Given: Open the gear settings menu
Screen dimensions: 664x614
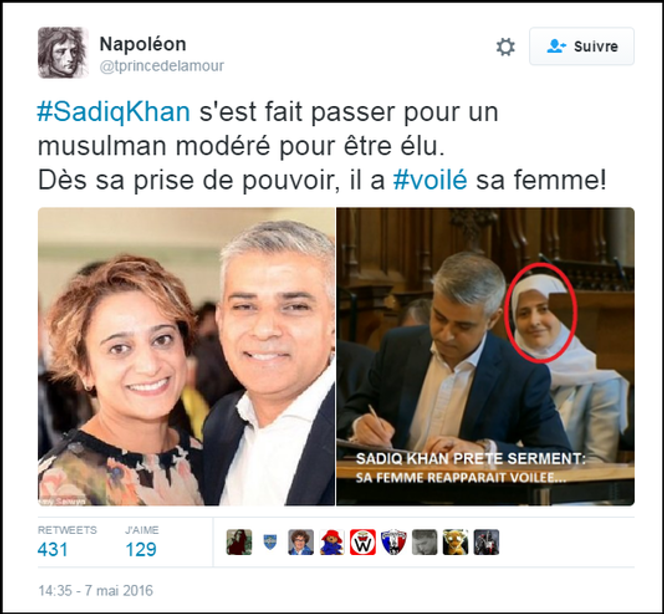Looking at the screenshot, I should 505,47.
